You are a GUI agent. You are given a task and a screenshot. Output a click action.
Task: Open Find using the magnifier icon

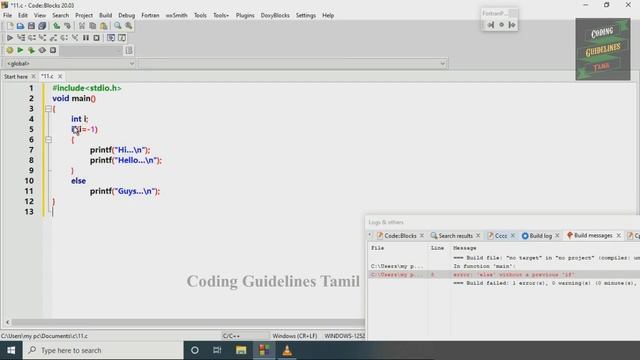tap(118, 26)
